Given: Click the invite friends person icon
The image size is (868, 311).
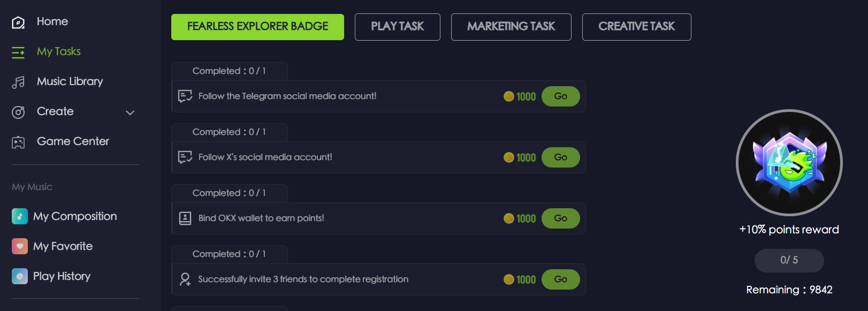Looking at the screenshot, I should click(185, 279).
